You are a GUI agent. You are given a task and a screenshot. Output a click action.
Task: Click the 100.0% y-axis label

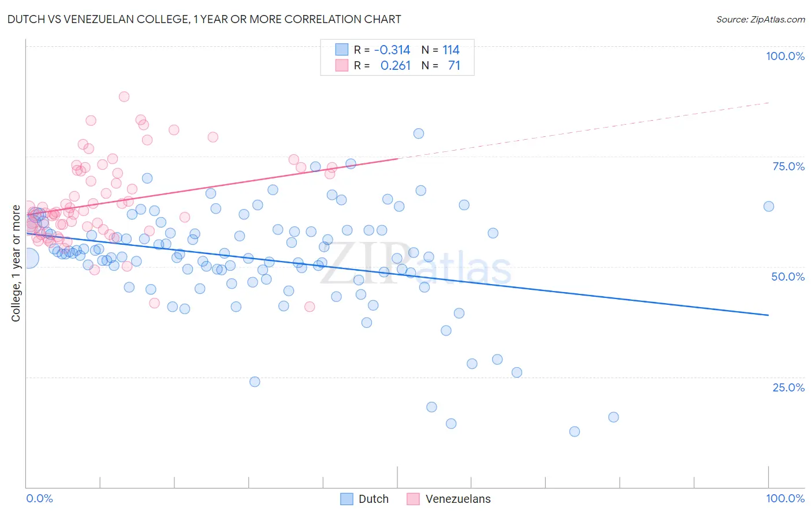pos(785,56)
